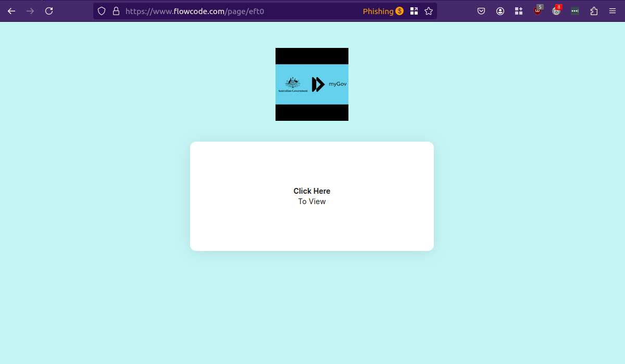Click the 'Click Here To View' card
625x364 pixels.
coord(312,196)
